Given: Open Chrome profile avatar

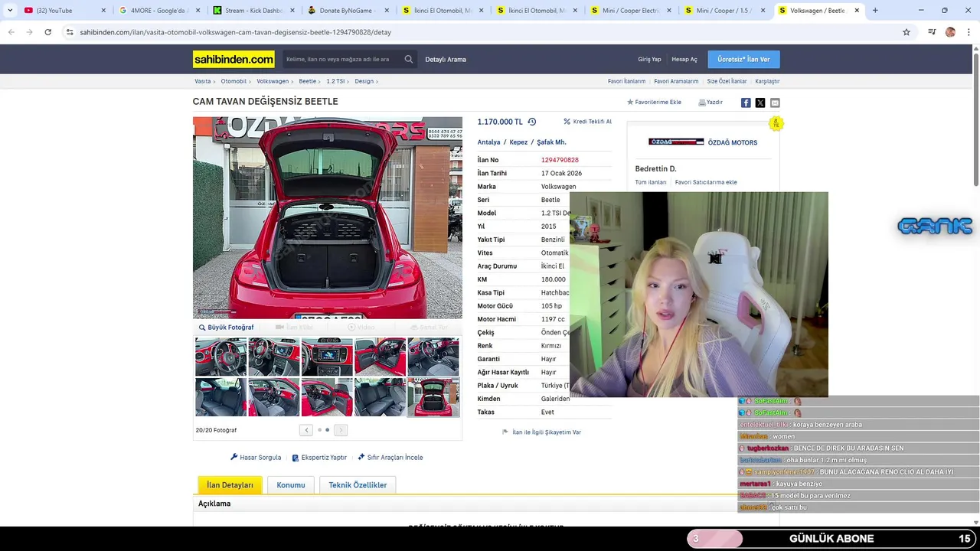Looking at the screenshot, I should point(950,32).
